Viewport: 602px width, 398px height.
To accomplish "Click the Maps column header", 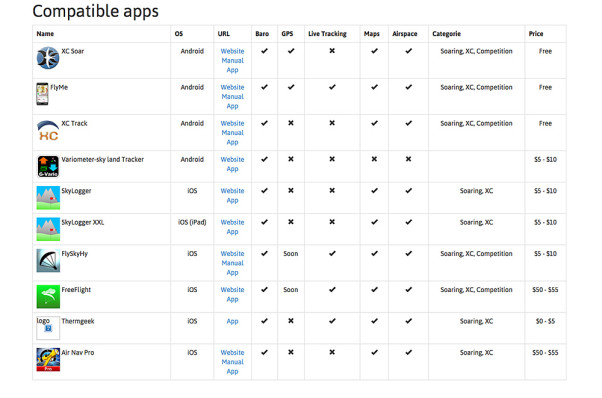I will (372, 34).
